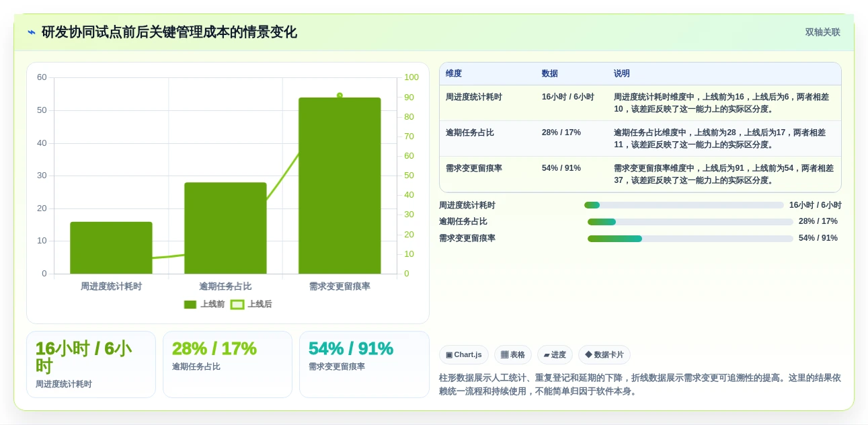Screen dimensions: 868x425
Task: Click the 周进度统计耗时 bar in chart
Action: [111, 248]
